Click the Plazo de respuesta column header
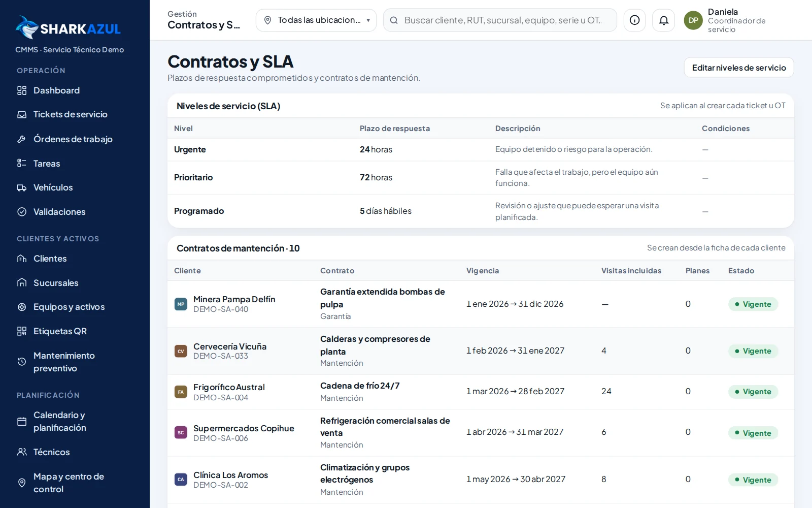 (x=395, y=129)
